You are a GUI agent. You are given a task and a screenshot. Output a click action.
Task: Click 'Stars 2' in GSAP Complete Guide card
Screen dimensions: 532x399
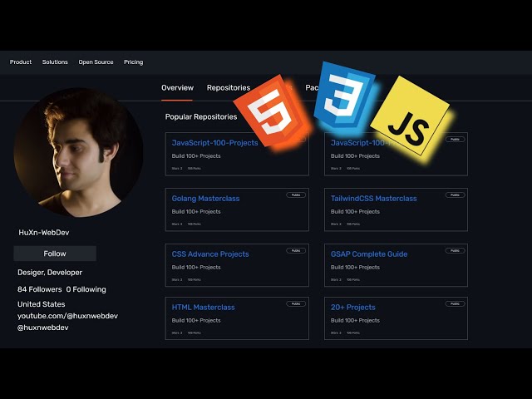click(x=336, y=280)
